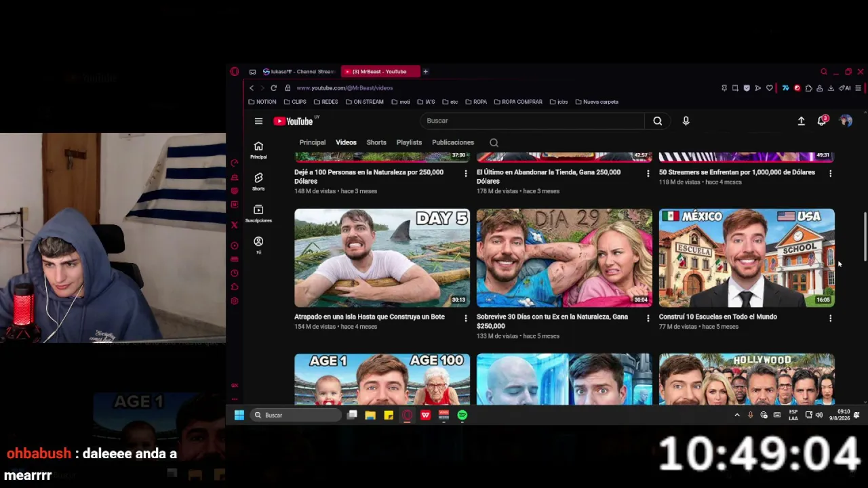Start voice search with the microphone icon

point(686,121)
